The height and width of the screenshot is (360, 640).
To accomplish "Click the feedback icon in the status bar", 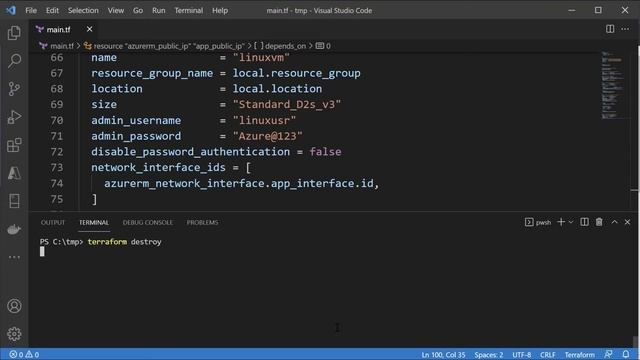I will 608,354.
